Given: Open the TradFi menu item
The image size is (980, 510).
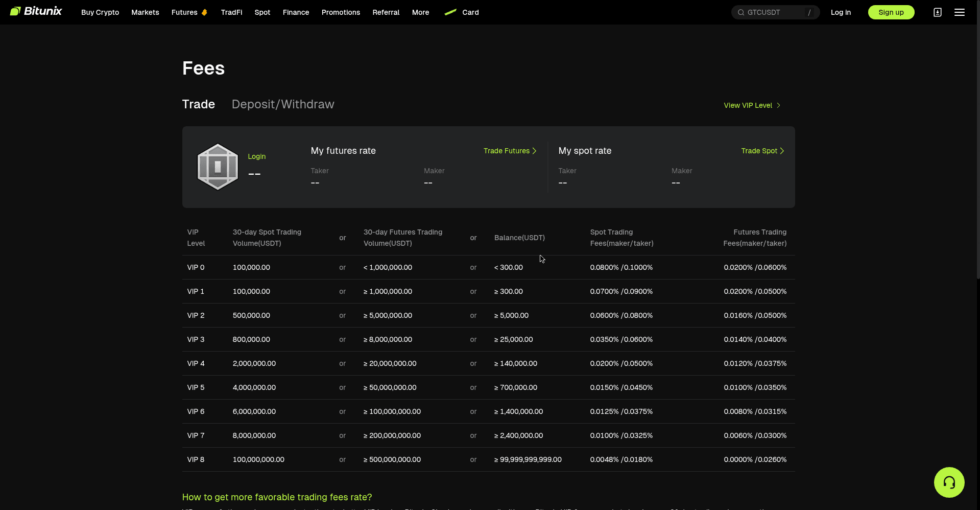Looking at the screenshot, I should click(231, 12).
